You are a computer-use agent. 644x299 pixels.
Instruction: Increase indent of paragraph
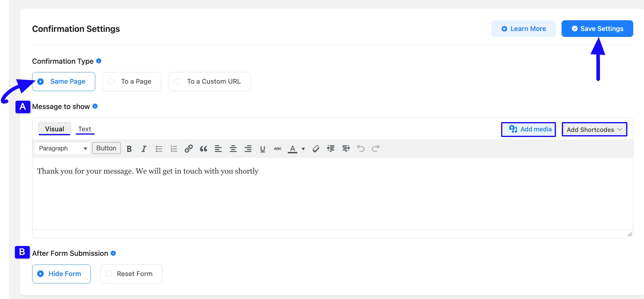click(x=346, y=149)
